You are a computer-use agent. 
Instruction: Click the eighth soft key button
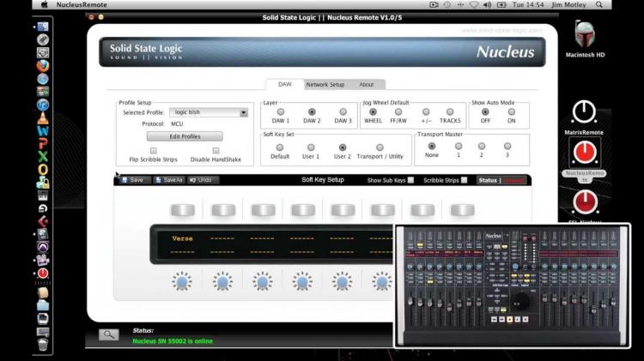462,210
